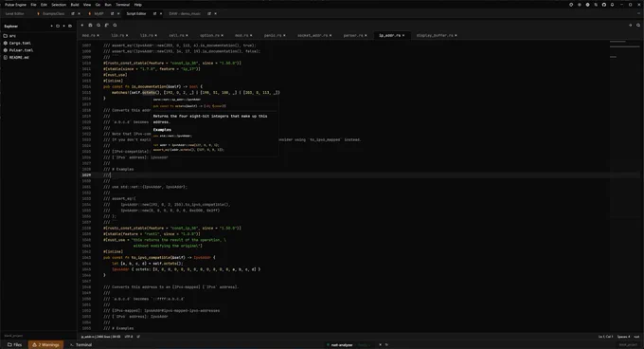Close the ExampleClass tab
The image size is (644, 349).
(79, 13)
